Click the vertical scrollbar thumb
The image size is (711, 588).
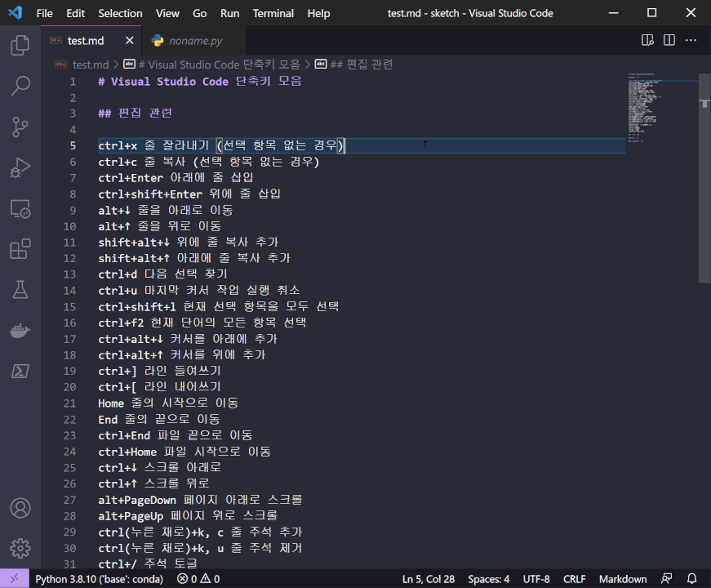pos(704,178)
